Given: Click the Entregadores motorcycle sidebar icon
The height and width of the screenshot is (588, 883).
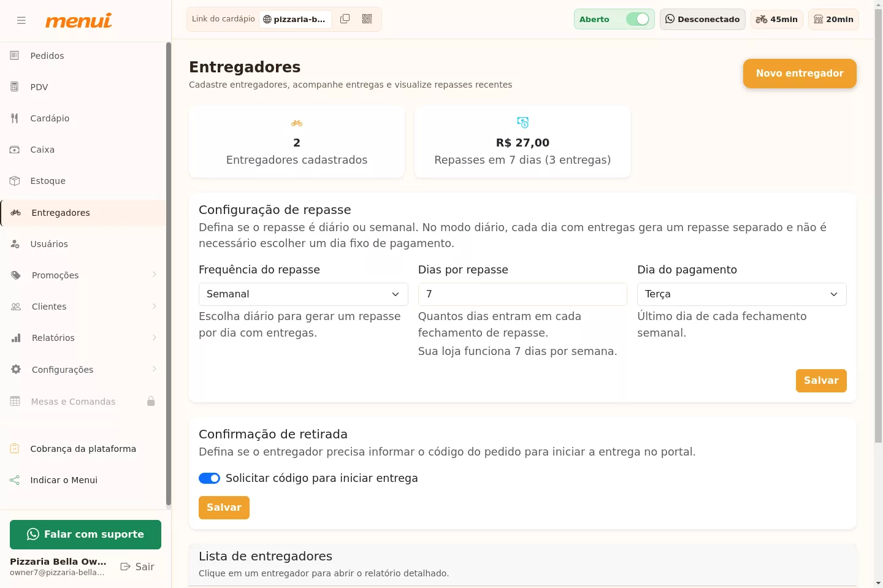Looking at the screenshot, I should pyautogui.click(x=16, y=213).
